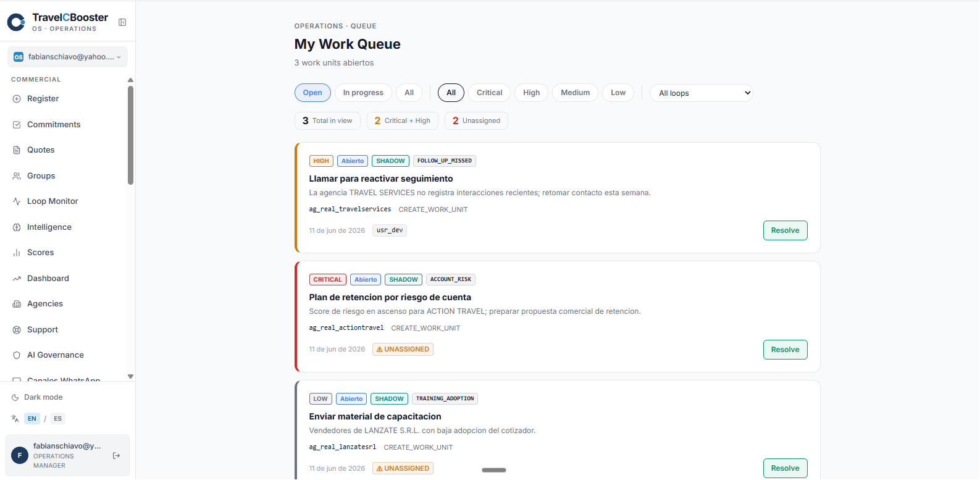Image resolution: width=980 pixels, height=480 pixels.
Task: Click the Dashboard trend icon
Action: click(17, 279)
